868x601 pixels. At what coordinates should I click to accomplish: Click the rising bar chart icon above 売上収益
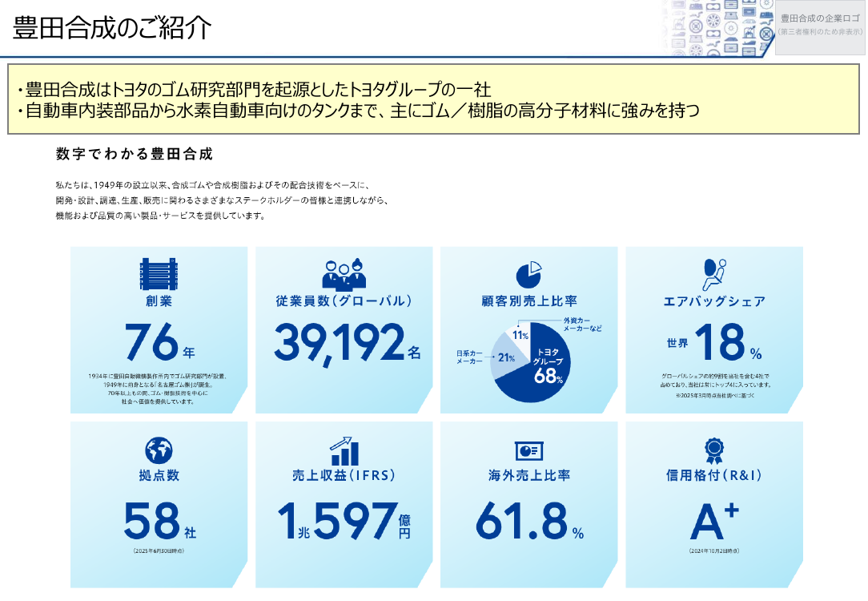click(x=344, y=450)
